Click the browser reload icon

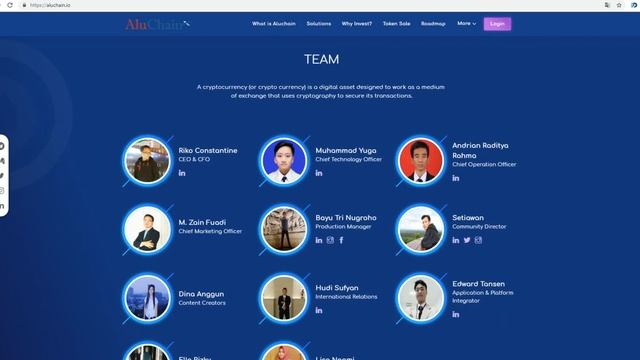point(10,5)
